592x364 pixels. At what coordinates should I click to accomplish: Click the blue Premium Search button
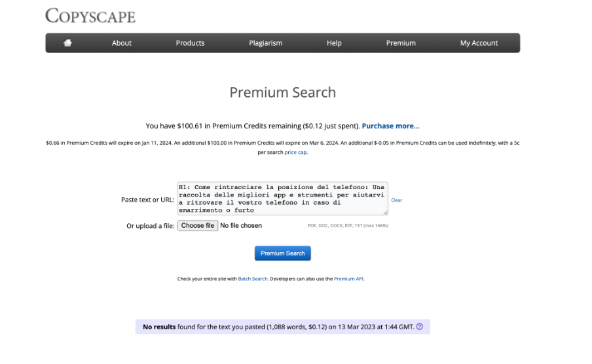[282, 253]
